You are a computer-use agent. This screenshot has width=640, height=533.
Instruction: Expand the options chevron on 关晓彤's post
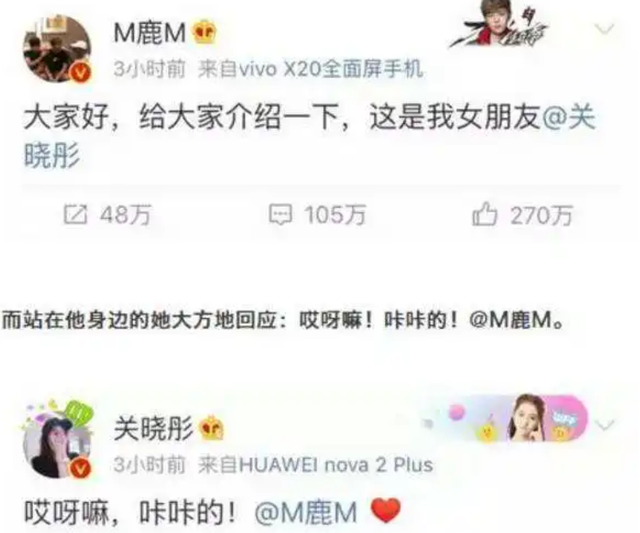tap(604, 424)
